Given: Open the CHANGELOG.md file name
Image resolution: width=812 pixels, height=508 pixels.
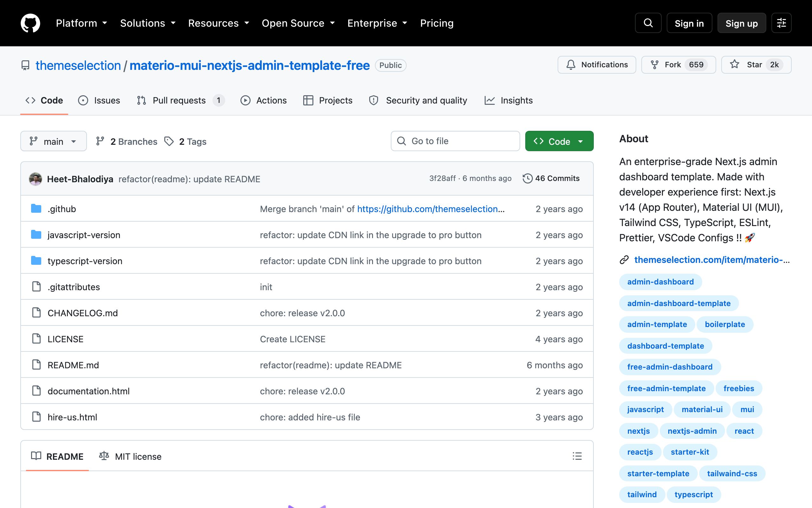Looking at the screenshot, I should (82, 313).
